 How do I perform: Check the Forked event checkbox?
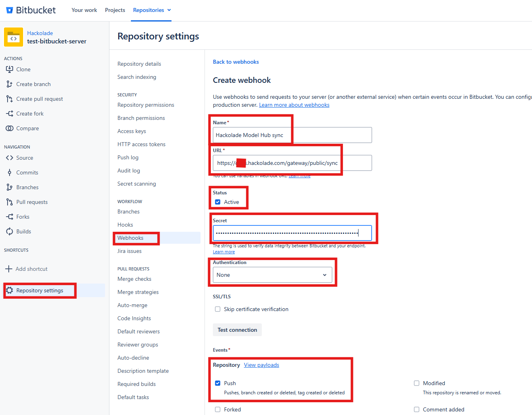[218, 409]
